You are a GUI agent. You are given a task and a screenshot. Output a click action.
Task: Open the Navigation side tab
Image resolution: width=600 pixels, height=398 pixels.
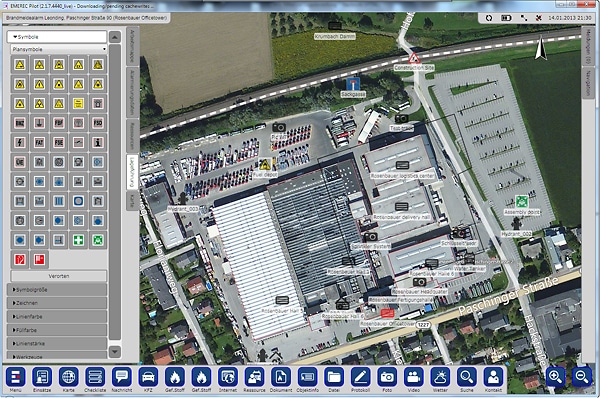[588, 83]
